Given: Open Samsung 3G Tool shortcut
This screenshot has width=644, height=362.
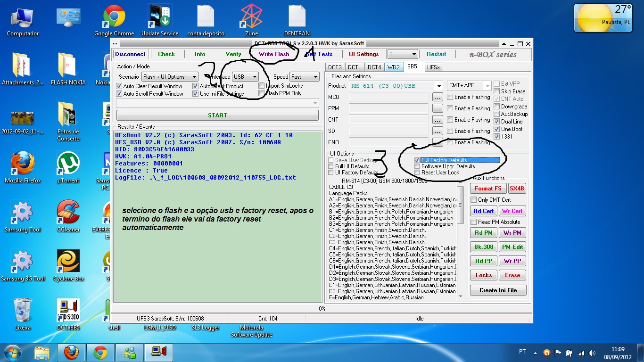Looking at the screenshot, I should 23,266.
